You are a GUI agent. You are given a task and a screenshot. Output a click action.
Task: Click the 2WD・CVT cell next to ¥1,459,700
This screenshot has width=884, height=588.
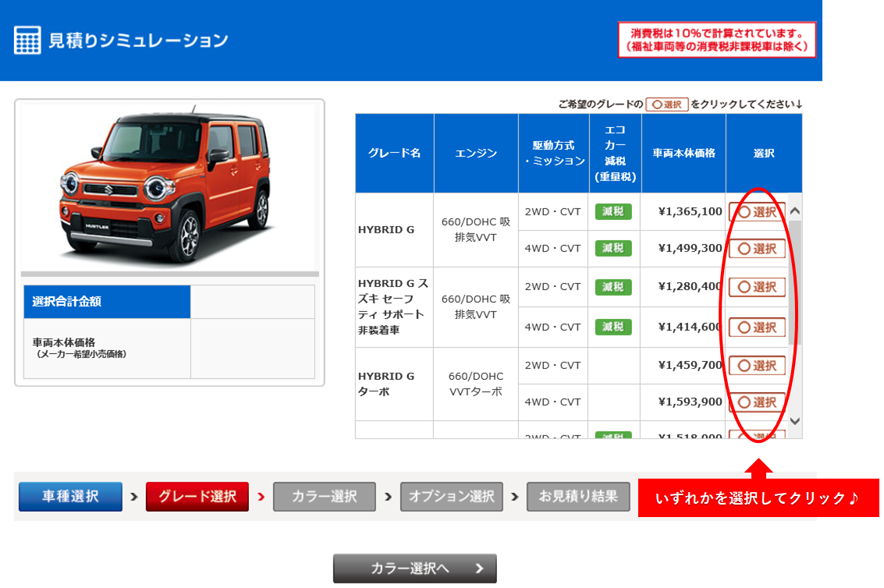coord(552,366)
